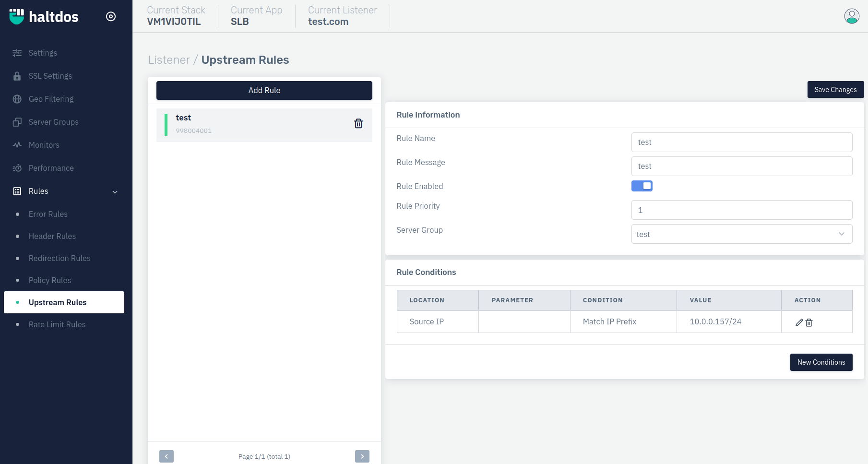Viewport: 868px width, 464px height.
Task: Click the VALUE column header
Action: pos(729,300)
